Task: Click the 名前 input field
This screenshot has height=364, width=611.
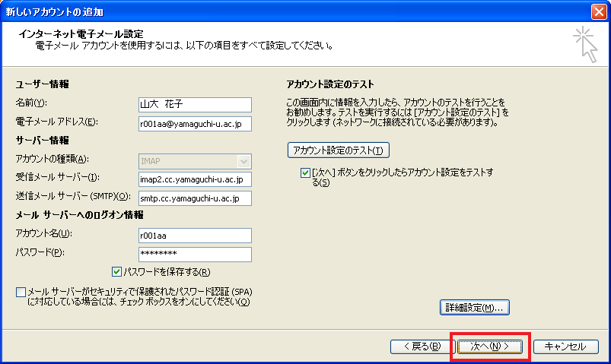Action: pos(195,104)
